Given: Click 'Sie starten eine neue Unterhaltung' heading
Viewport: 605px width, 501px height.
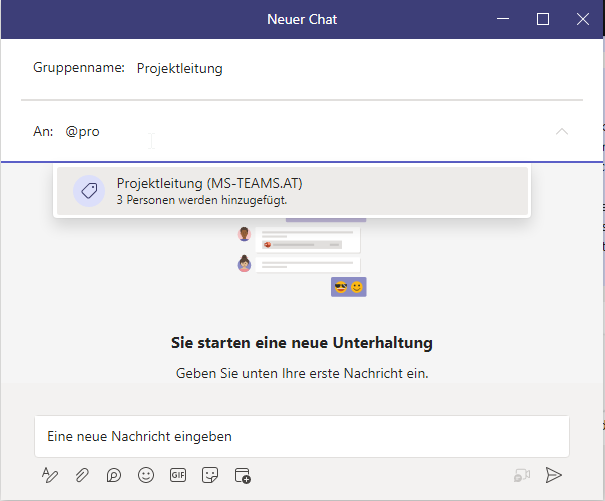Looking at the screenshot, I should pyautogui.click(x=302, y=343).
